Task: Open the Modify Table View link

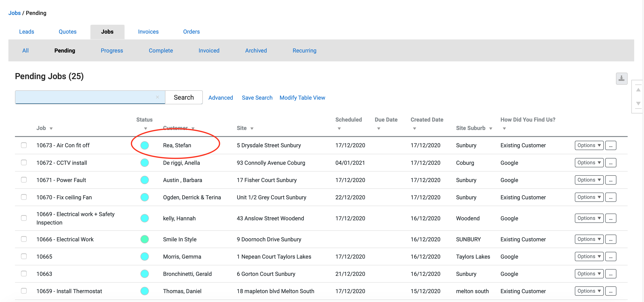Action: point(302,98)
